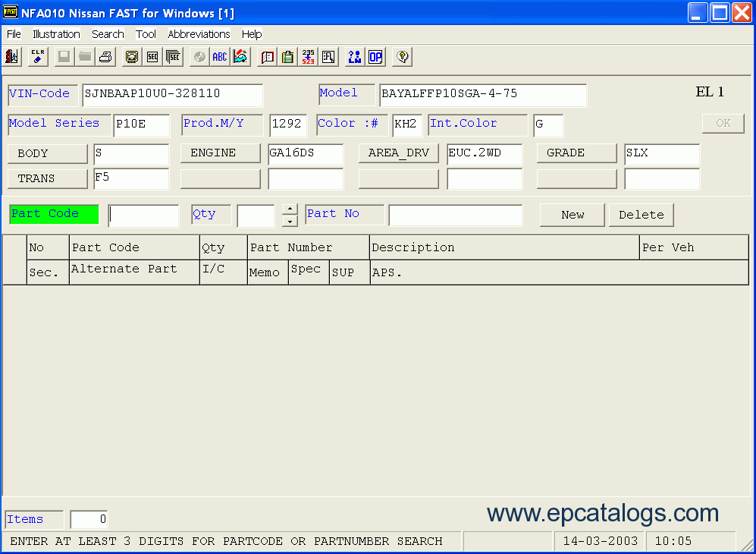The image size is (756, 554).
Task: Click the transmission value field F5
Action: [132, 179]
